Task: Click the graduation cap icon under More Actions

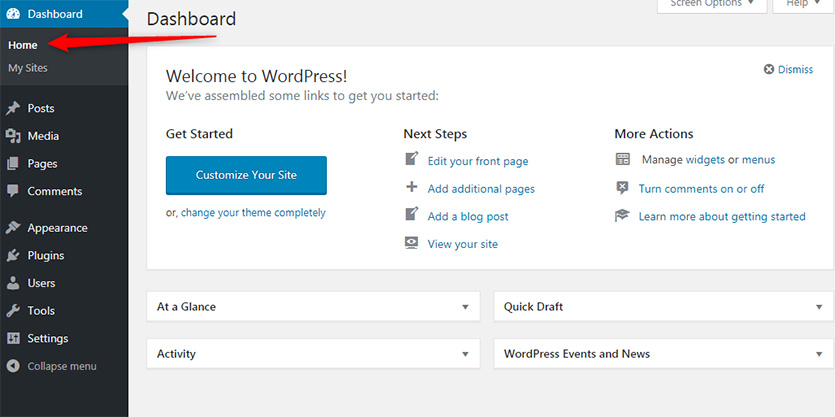Action: [623, 216]
